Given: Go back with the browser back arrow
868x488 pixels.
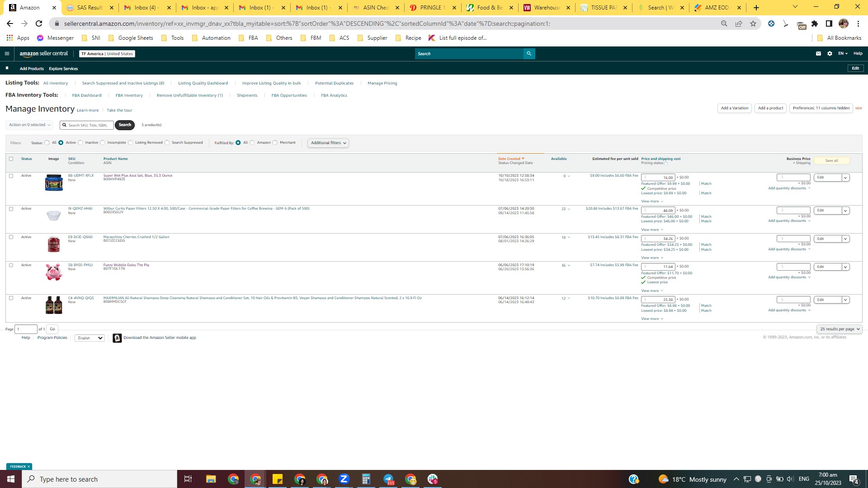Looking at the screenshot, I should (x=10, y=23).
